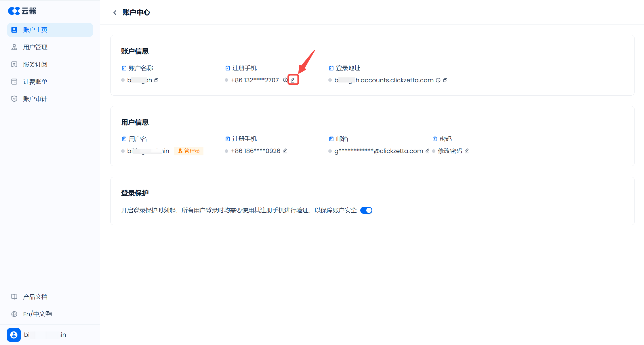The height and width of the screenshot is (345, 644).
Task: Open 计费账单 billing section
Action: pos(35,82)
